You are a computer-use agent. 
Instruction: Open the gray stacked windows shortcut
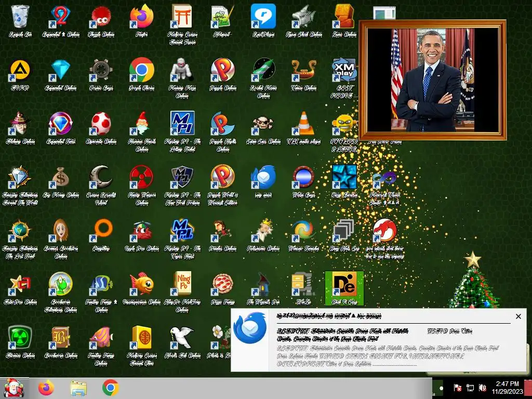tap(344, 230)
